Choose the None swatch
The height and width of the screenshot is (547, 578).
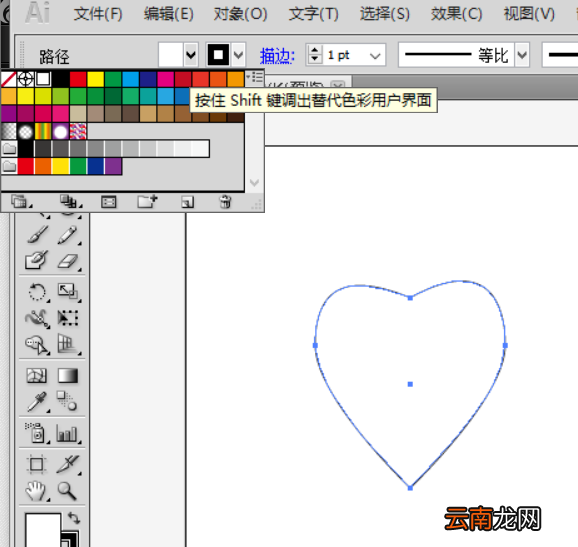pos(8,79)
